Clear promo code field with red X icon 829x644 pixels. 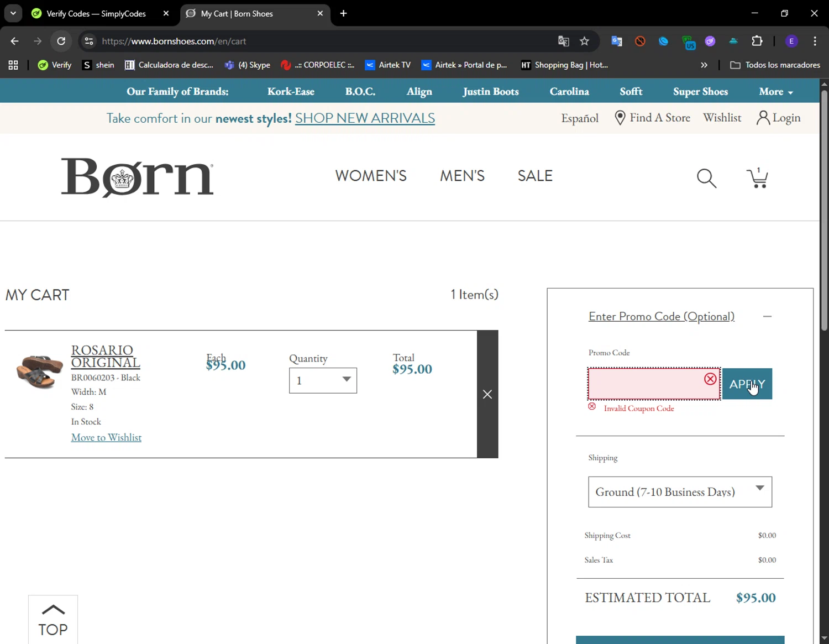pyautogui.click(x=710, y=379)
